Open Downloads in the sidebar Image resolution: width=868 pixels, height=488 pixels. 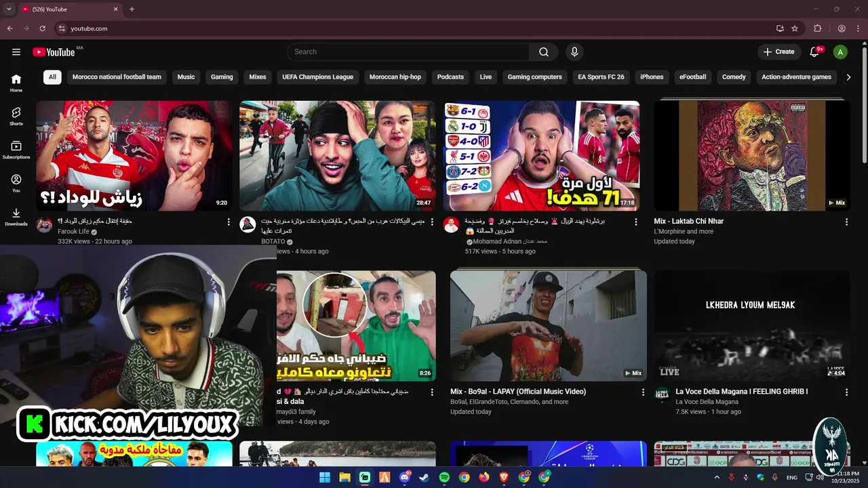16,216
